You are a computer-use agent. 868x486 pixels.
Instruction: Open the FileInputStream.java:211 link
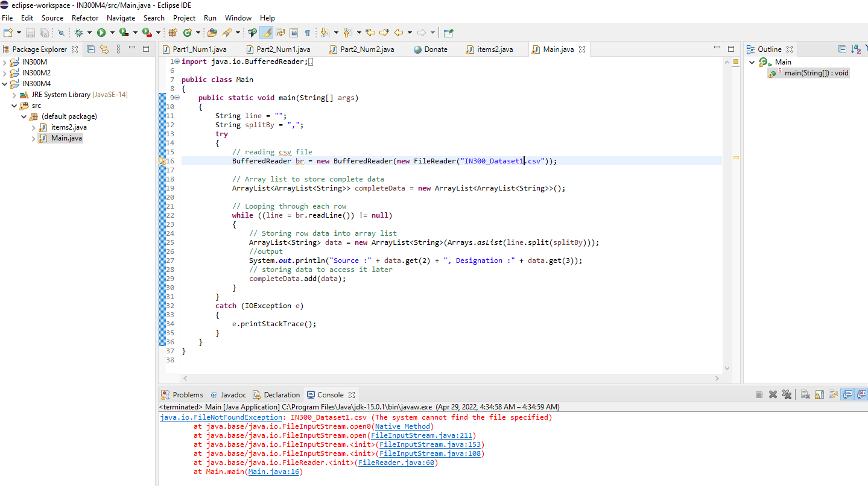[x=422, y=435]
